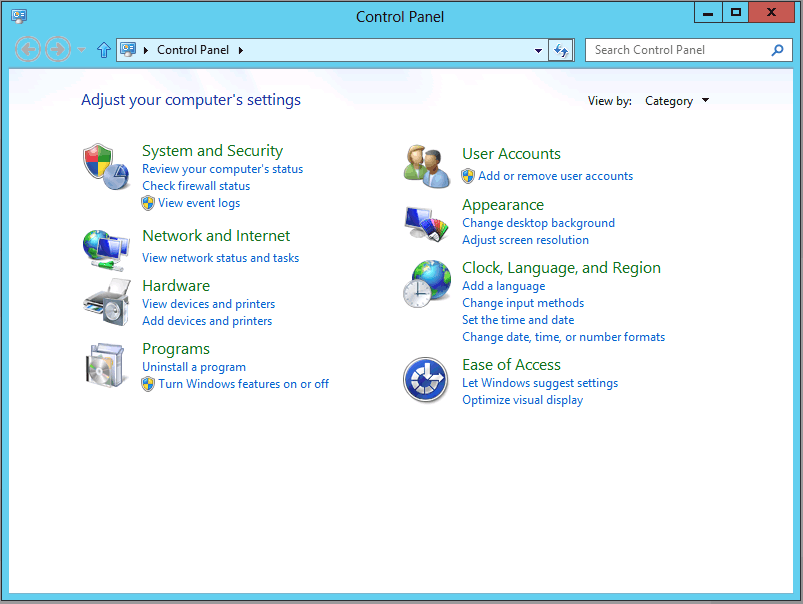
Task: Click the Hardware printer icon
Action: (106, 302)
